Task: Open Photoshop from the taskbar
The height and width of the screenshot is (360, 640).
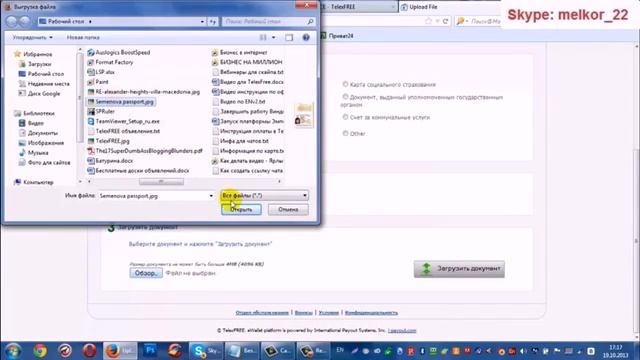Action: point(150,351)
